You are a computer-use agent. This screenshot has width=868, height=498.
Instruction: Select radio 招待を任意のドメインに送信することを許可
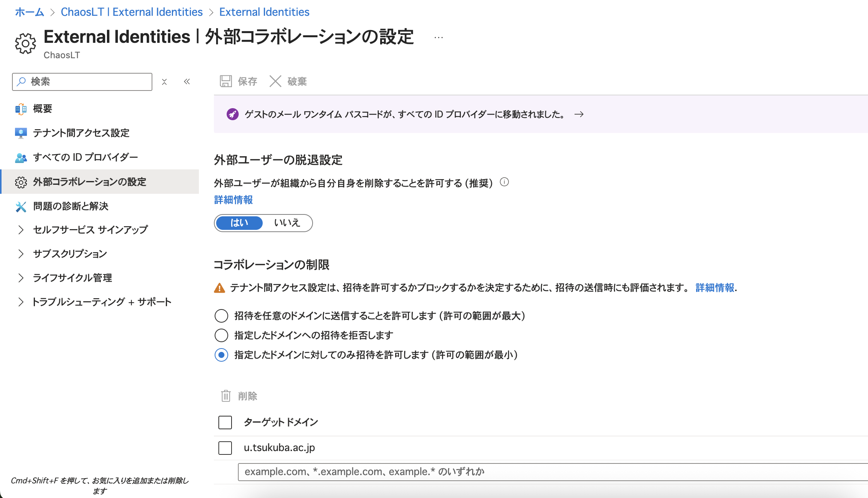point(221,316)
